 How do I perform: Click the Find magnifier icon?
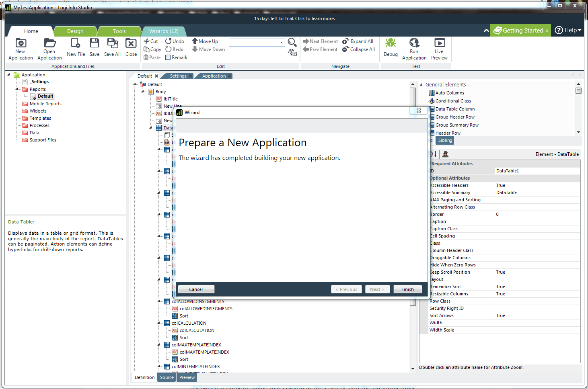tap(292, 42)
